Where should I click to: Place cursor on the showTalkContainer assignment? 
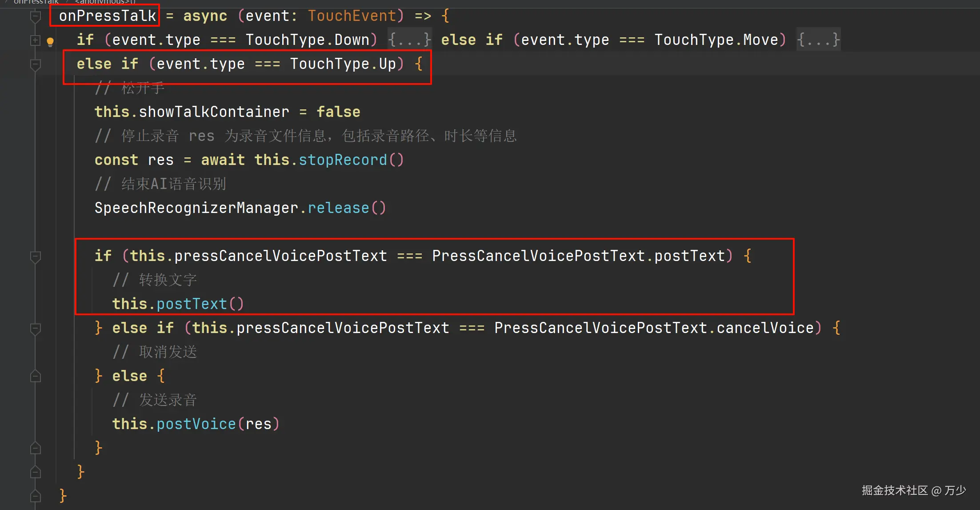pyautogui.click(x=213, y=112)
